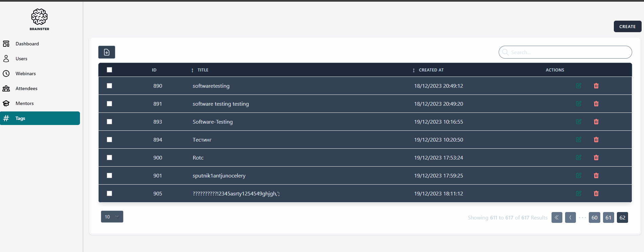The image size is (644, 252).
Task: Go to page 60
Action: coord(594,217)
